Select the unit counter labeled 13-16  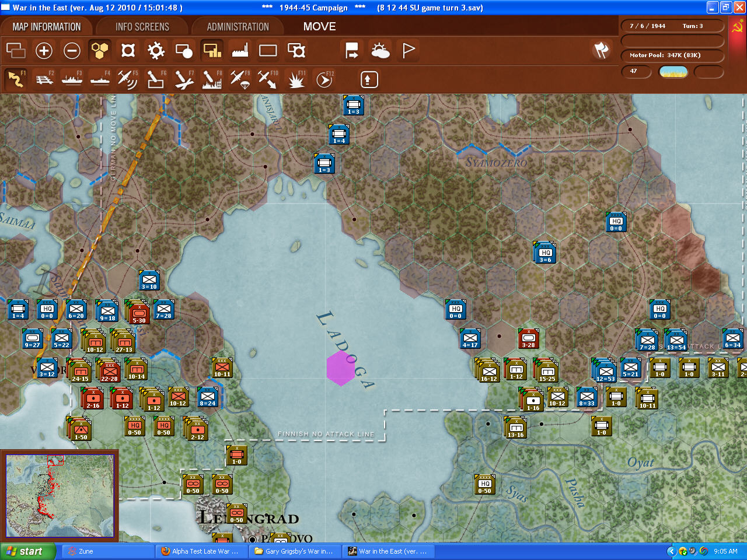pos(515,429)
